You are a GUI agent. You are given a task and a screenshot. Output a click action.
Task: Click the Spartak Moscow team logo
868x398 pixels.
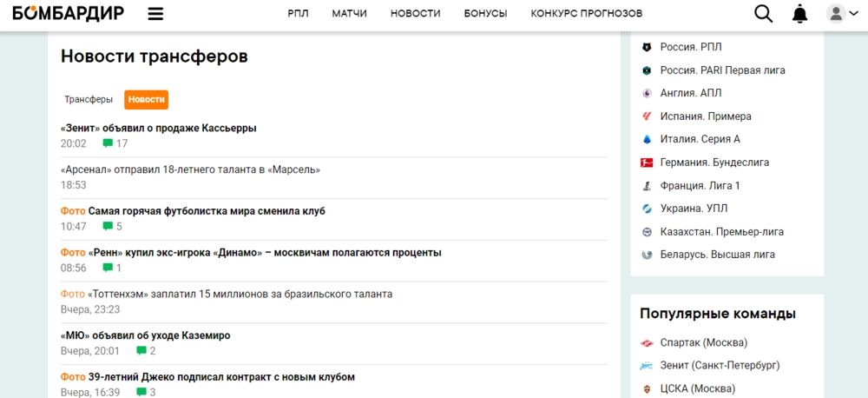(x=647, y=342)
